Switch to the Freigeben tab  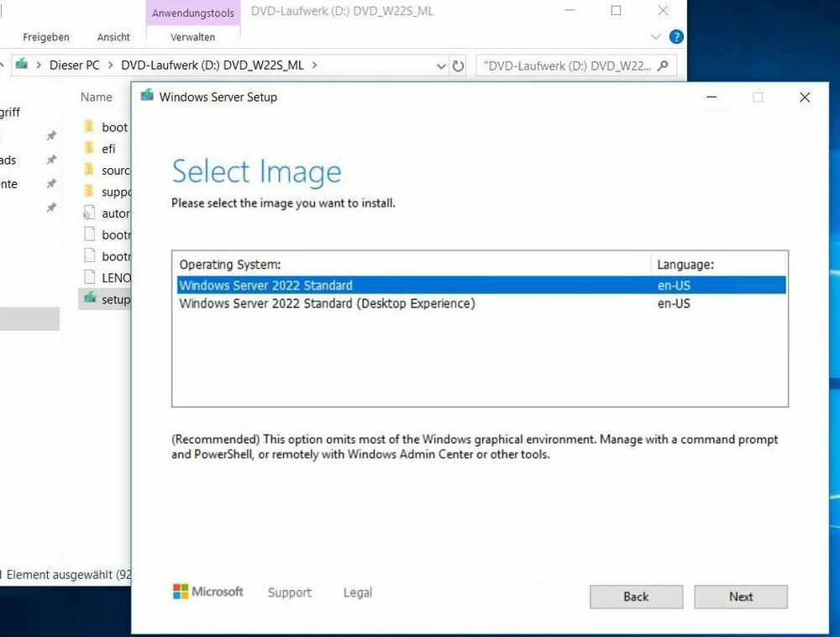(x=46, y=37)
